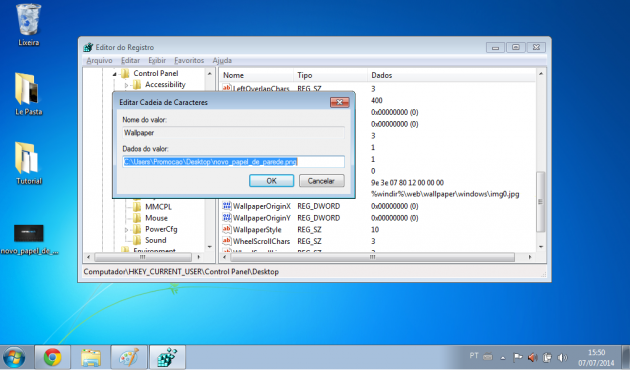This screenshot has width=630, height=370.
Task: Open Windows Explorer from the taskbar
Action: click(x=91, y=357)
